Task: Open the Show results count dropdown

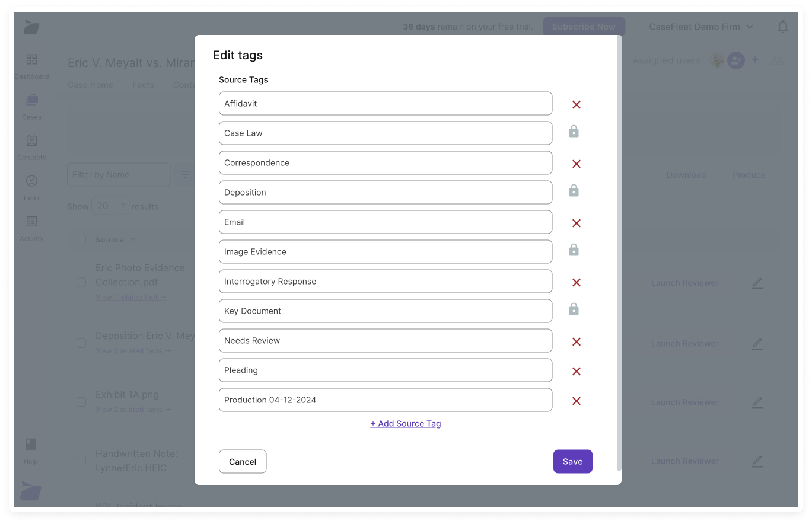Action: click(x=110, y=206)
